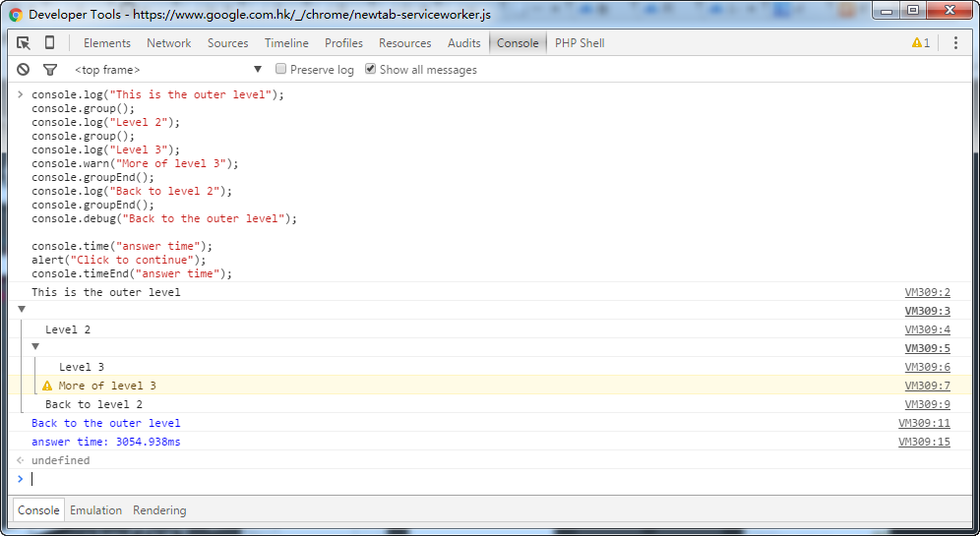Open source link VM309:5
Image resolution: width=980 pixels, height=536 pixels.
928,348
